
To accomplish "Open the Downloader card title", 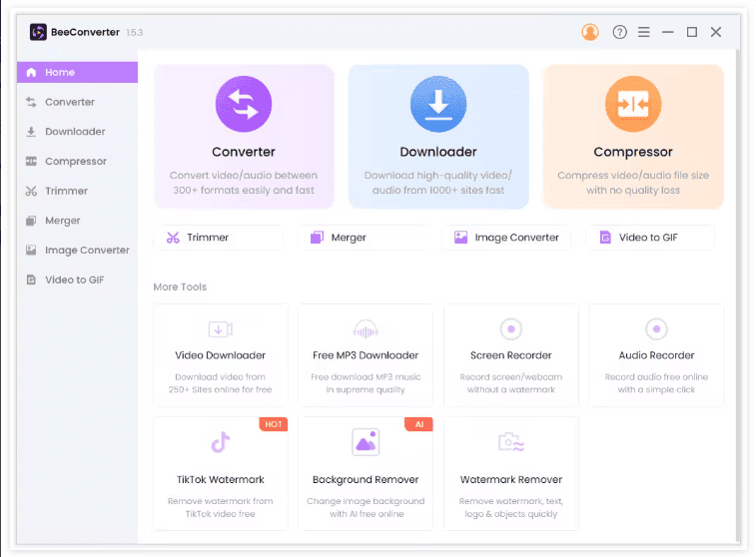I will click(438, 152).
